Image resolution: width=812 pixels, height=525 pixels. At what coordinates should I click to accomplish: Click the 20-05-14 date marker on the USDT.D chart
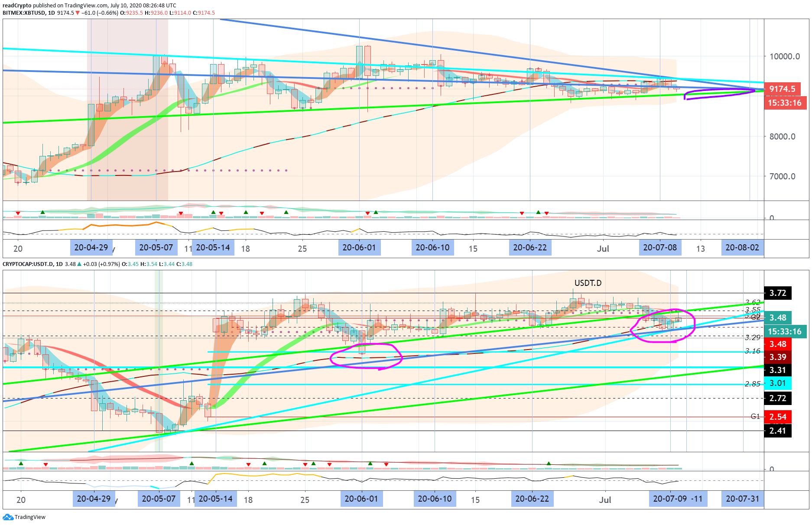tap(216, 499)
